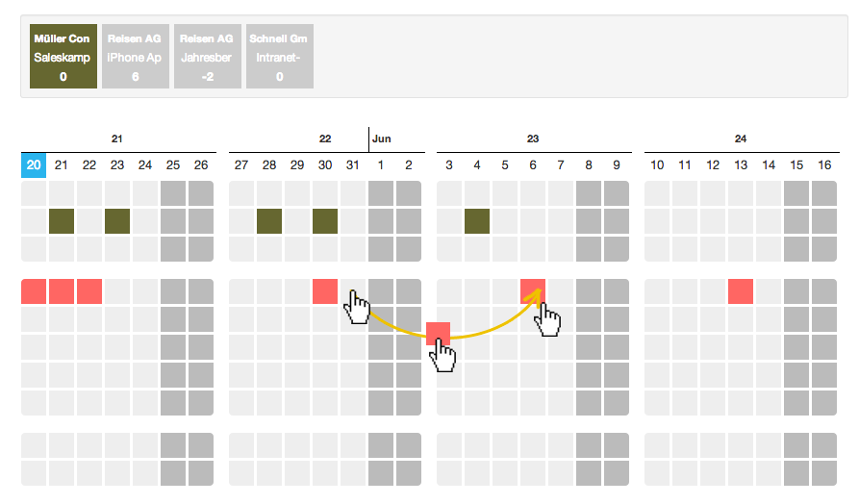Image resolution: width=859 pixels, height=504 pixels.
Task: Select the Schnell Gm Intranet card
Action: (x=280, y=57)
